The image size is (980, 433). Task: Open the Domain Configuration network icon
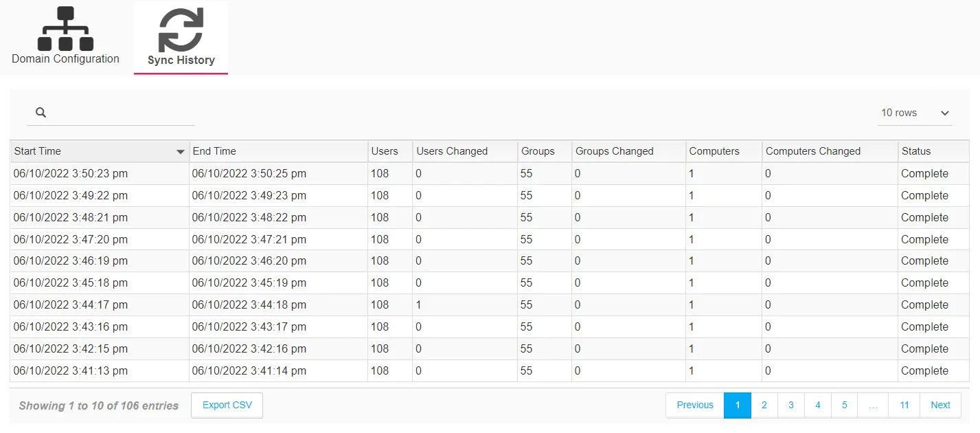coord(65,29)
